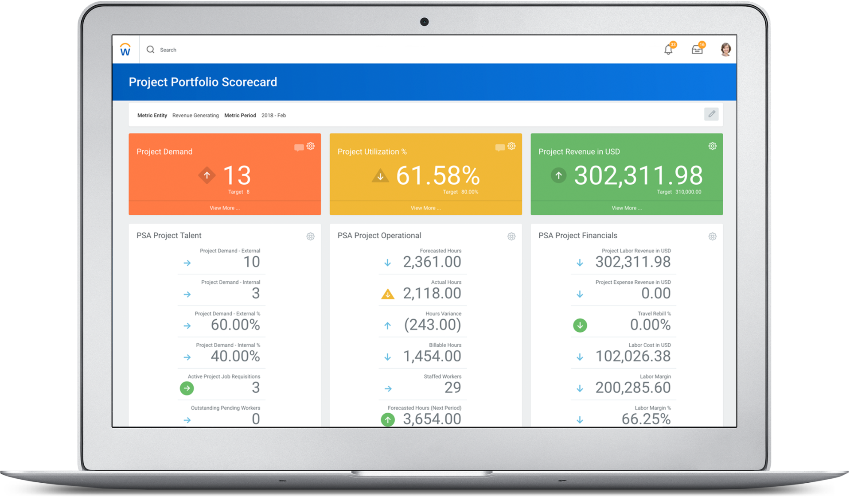Open settings gear on PSA Project Financials panel
Image resolution: width=850 pixels, height=504 pixels.
tap(712, 236)
